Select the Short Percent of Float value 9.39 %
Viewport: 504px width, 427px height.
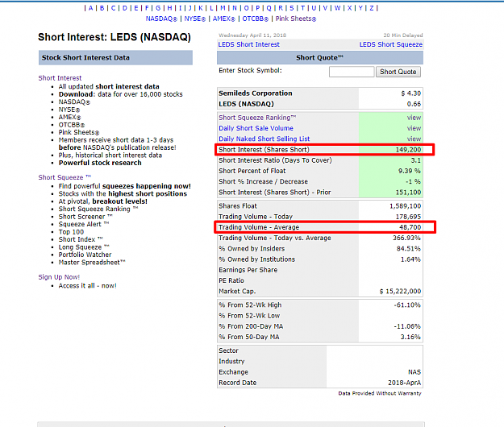click(x=410, y=171)
